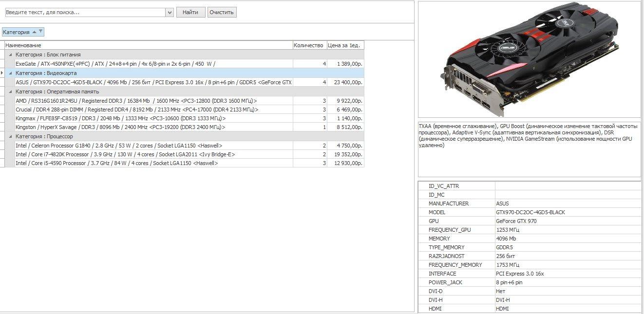Click the price cell 12 930,00р.

(345, 163)
